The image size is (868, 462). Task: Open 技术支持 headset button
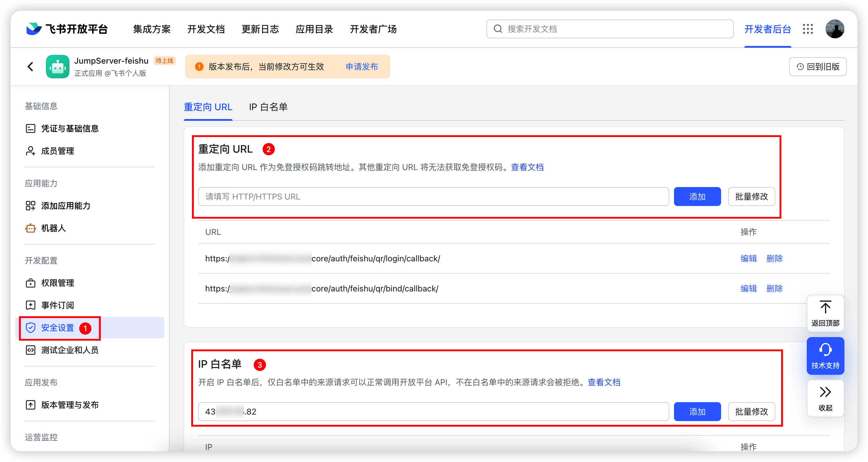point(825,356)
